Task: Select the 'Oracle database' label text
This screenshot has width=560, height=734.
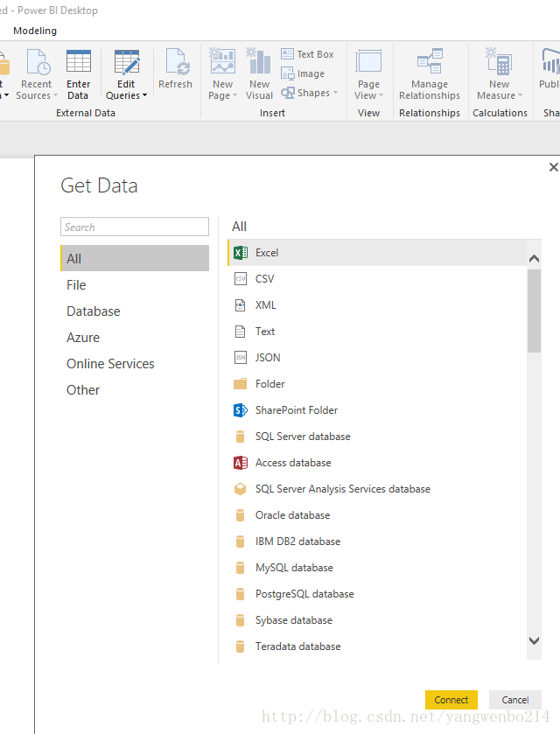Action: coord(292,515)
